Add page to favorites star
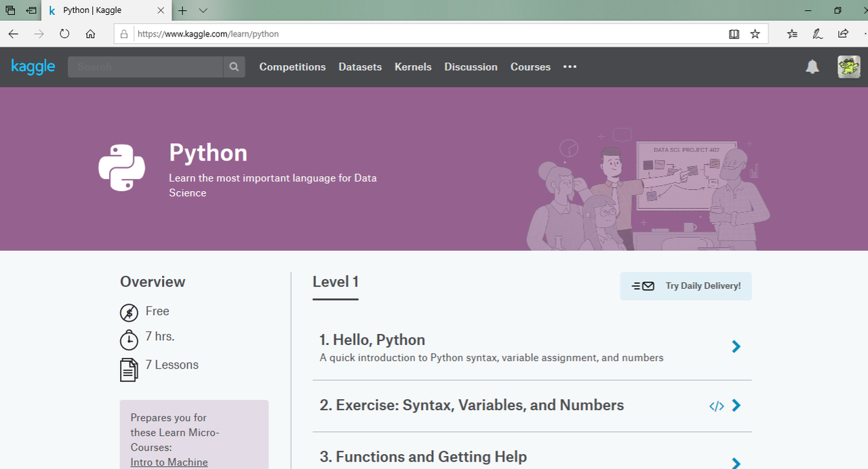 pos(755,34)
